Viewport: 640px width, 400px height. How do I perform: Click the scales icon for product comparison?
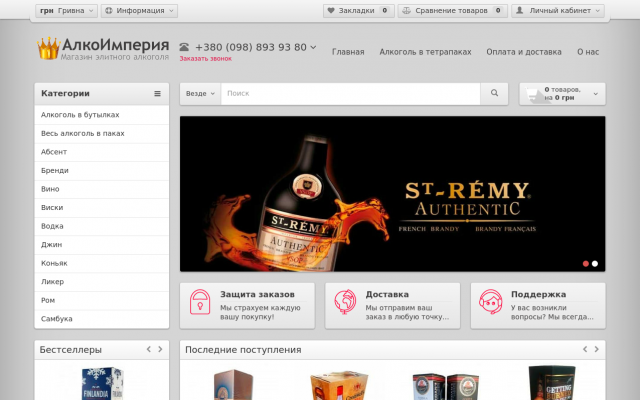tap(407, 11)
